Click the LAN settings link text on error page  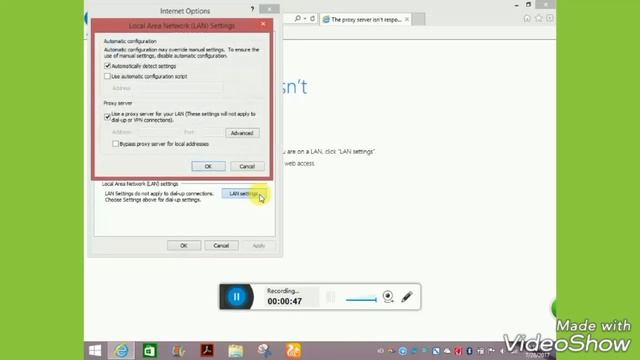click(356, 152)
